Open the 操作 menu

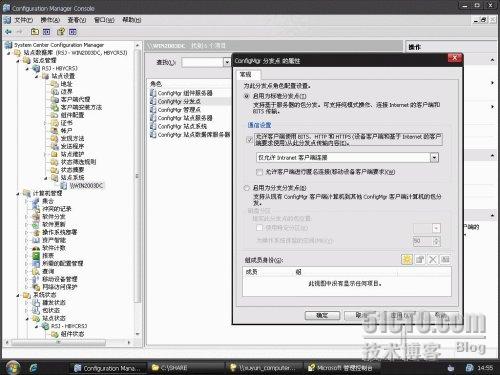pos(50,20)
